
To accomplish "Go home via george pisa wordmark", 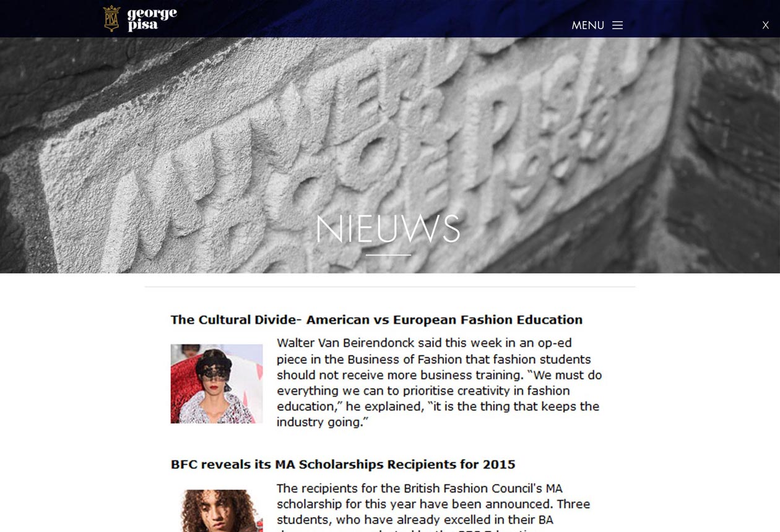I will (152, 19).
